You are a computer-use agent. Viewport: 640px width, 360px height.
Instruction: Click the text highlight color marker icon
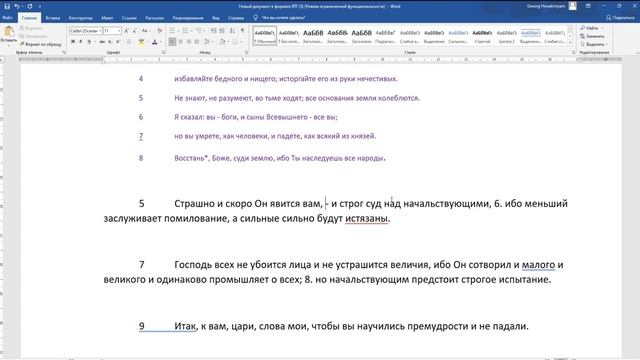click(141, 42)
